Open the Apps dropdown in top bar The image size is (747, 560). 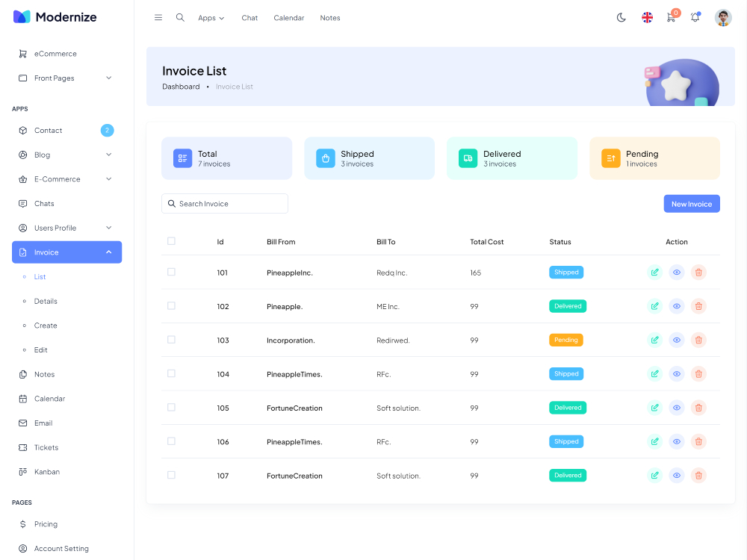click(211, 18)
